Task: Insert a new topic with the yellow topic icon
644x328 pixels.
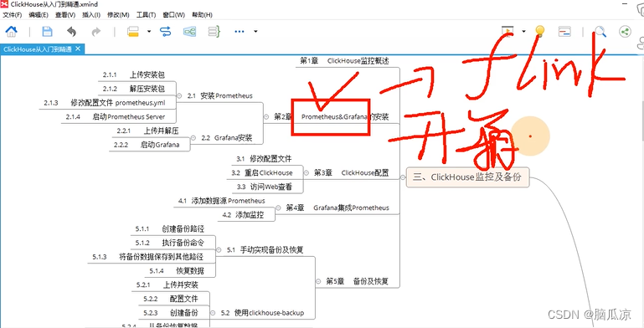Action: coord(133,31)
